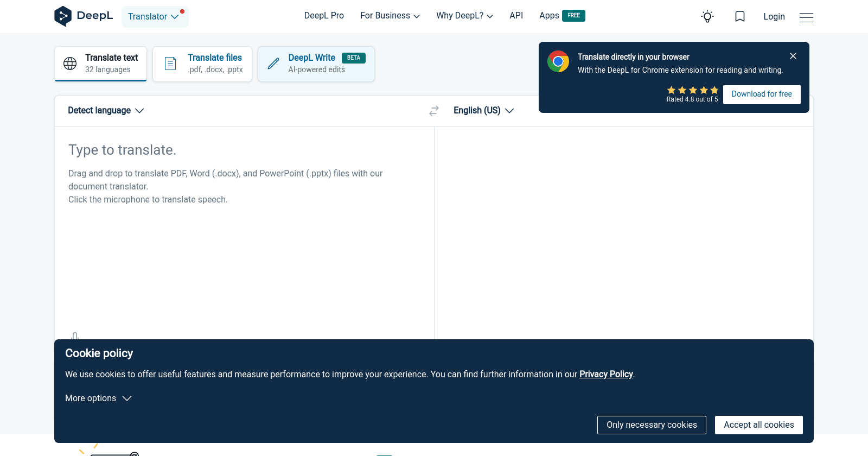Expand the For Business menu
This screenshot has width=868, height=456.
click(x=390, y=16)
